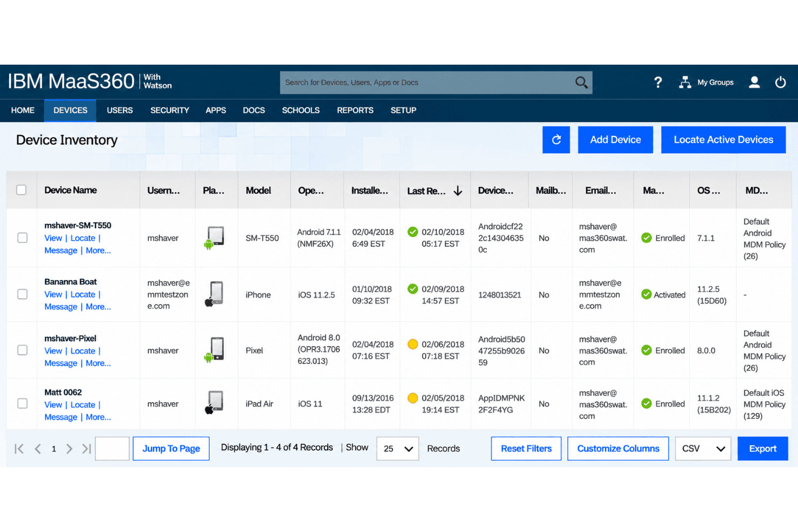798x532 pixels.
Task: Click the Last Reported sort arrow
Action: tap(458, 191)
